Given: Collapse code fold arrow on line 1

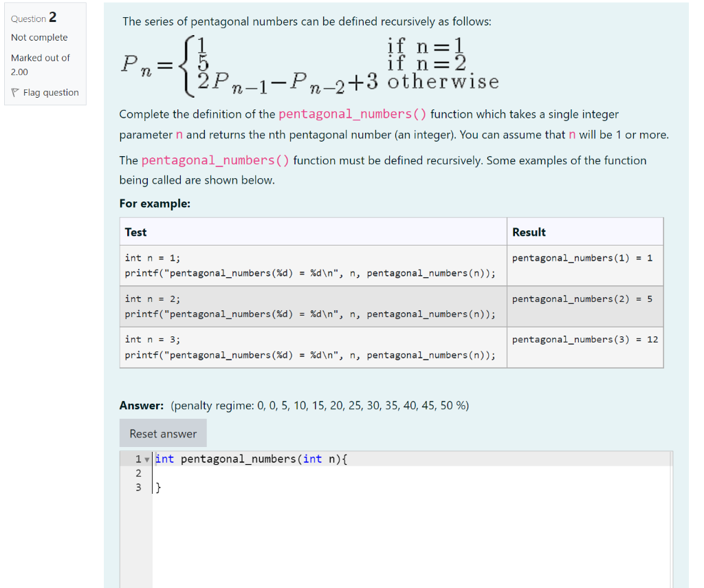Looking at the screenshot, I should pyautogui.click(x=147, y=459).
